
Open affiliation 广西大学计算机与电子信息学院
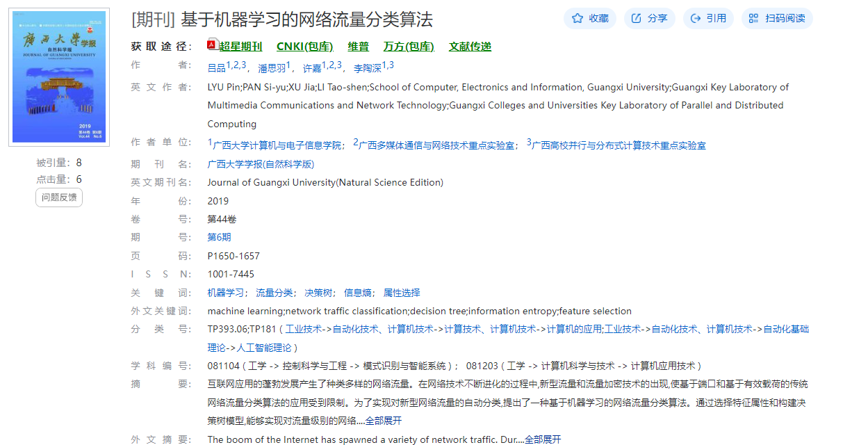click(278, 145)
